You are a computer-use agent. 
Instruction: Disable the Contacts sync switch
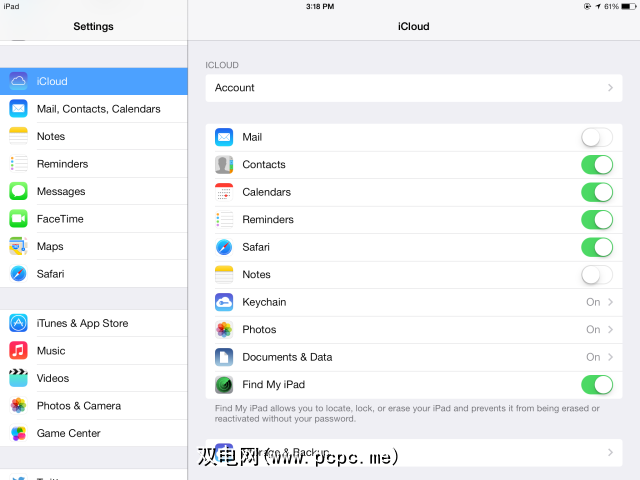pyautogui.click(x=597, y=164)
